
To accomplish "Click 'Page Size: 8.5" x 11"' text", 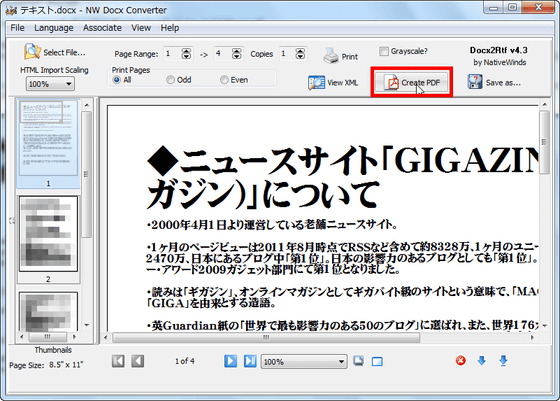I will (46, 365).
